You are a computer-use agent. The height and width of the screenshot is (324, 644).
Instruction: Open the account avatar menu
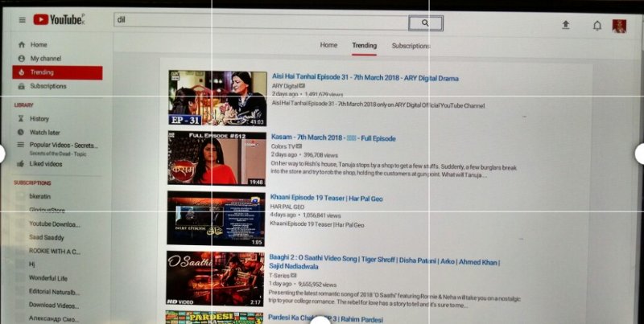(x=619, y=27)
